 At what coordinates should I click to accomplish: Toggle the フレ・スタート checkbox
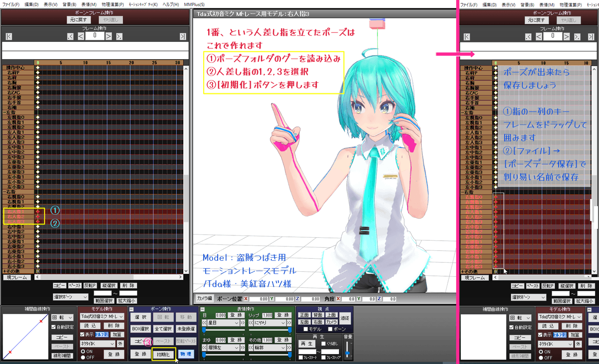(x=300, y=358)
